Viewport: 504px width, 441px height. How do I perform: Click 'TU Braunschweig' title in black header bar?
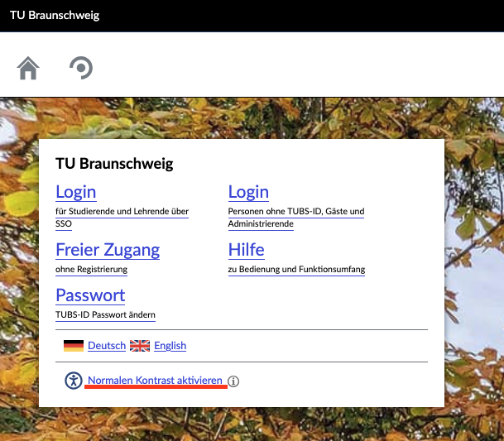tap(55, 16)
